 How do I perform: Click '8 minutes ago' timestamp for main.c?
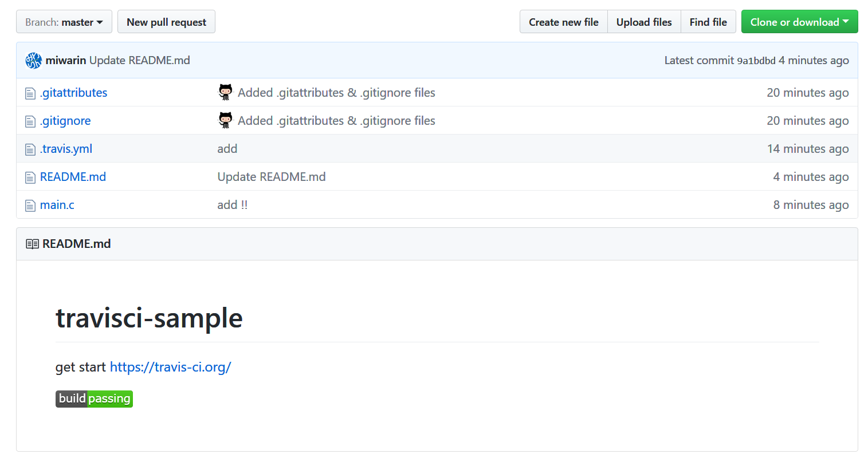811,205
